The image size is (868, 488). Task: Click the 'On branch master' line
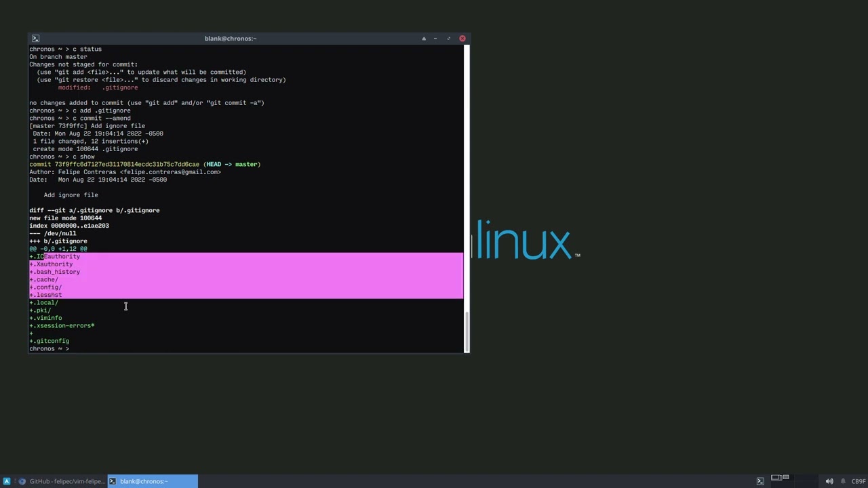(58, 57)
